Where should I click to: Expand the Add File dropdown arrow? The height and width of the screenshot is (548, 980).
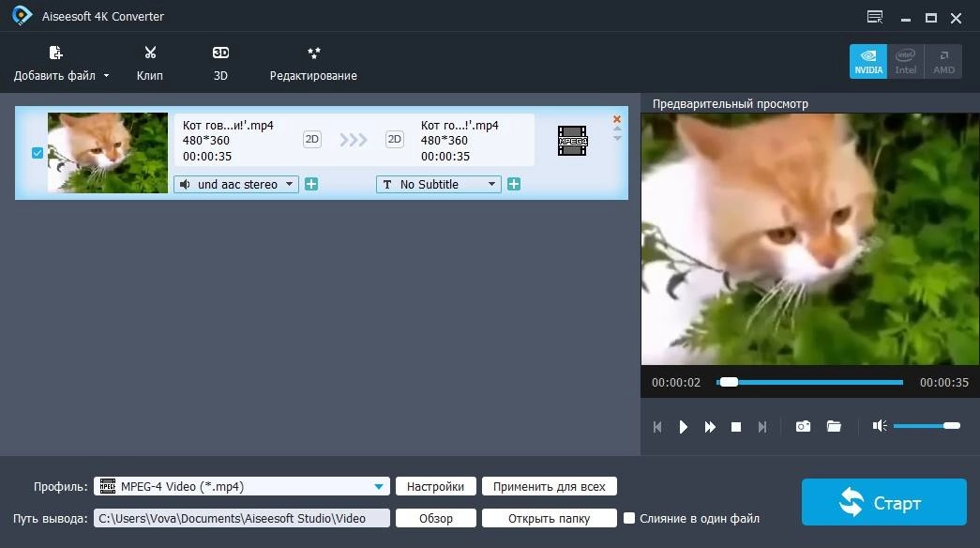(x=106, y=76)
